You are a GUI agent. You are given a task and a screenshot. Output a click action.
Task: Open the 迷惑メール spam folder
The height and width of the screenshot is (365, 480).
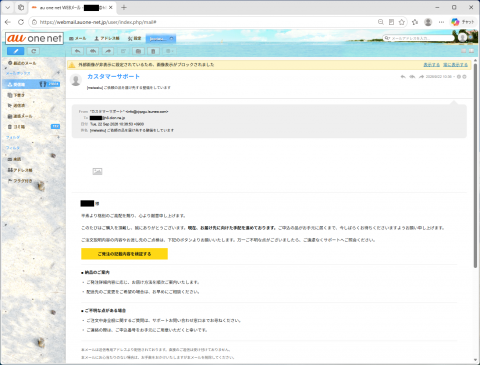[x=20, y=116]
